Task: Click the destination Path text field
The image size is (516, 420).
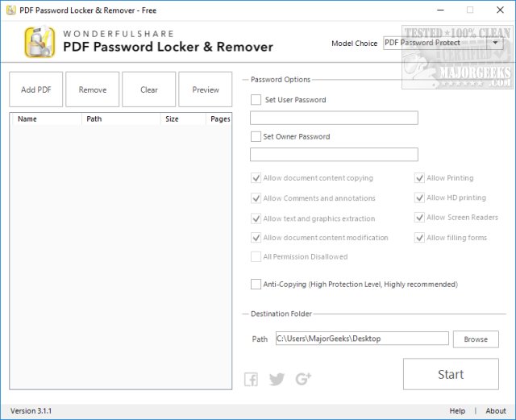Action: (362, 339)
